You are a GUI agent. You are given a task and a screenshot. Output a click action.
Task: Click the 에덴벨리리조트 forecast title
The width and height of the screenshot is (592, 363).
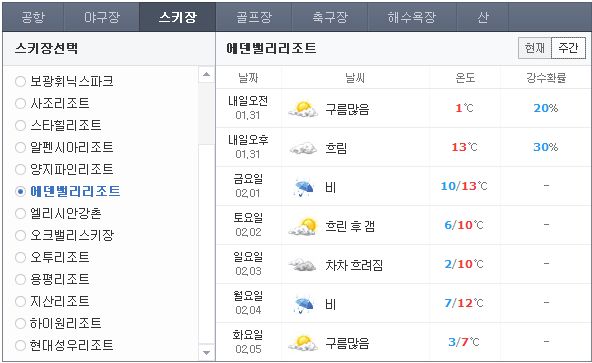[x=271, y=48]
